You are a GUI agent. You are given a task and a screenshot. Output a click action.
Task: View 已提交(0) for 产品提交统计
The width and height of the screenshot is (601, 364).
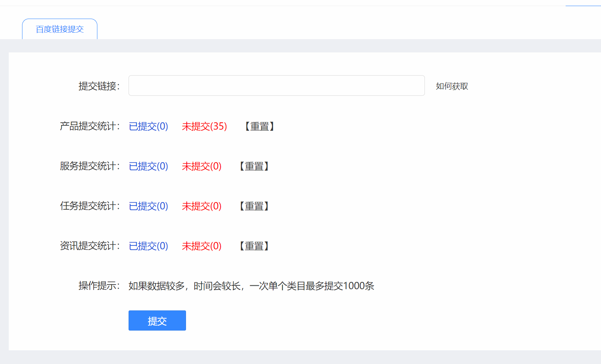pyautogui.click(x=148, y=126)
